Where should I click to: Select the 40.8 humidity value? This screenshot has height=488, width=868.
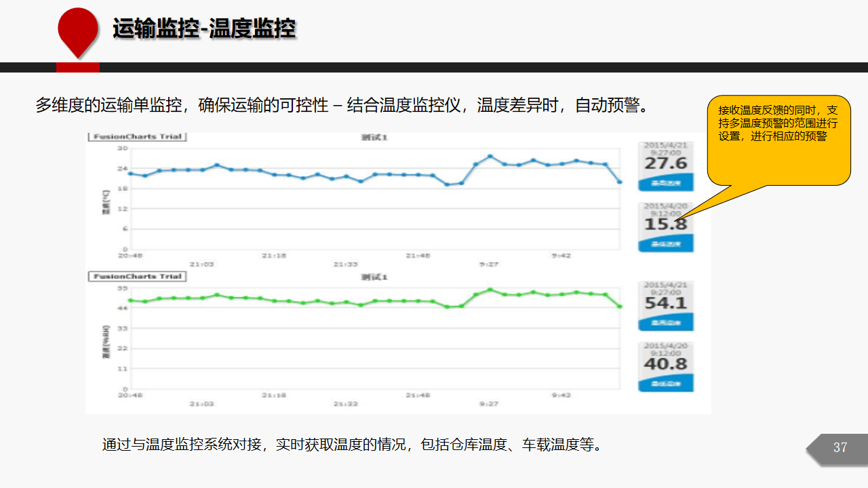[x=665, y=364]
